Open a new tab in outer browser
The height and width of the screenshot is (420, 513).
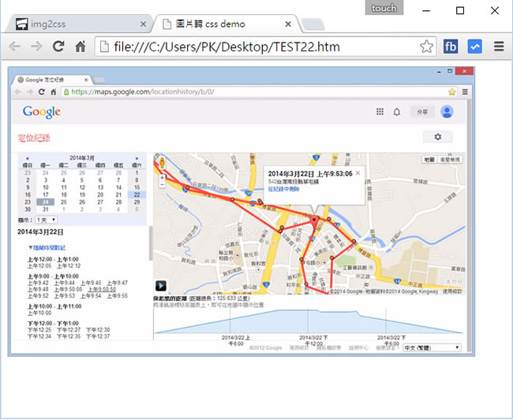click(313, 24)
